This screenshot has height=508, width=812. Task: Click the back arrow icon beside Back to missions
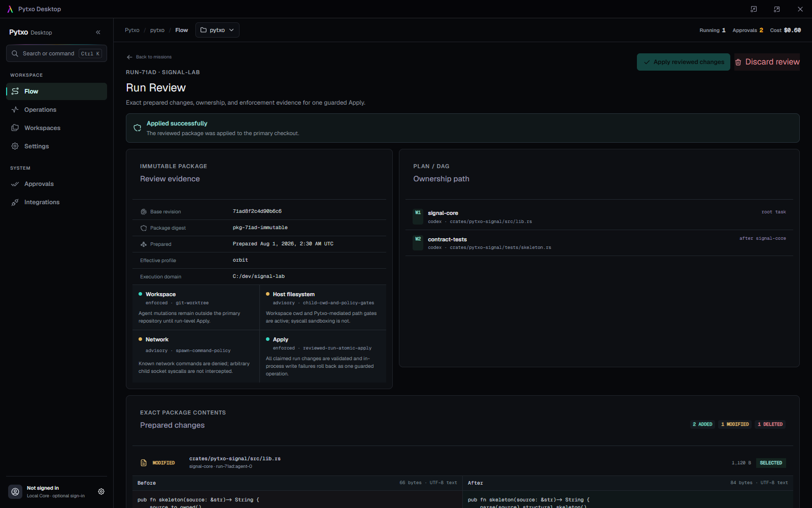click(129, 57)
